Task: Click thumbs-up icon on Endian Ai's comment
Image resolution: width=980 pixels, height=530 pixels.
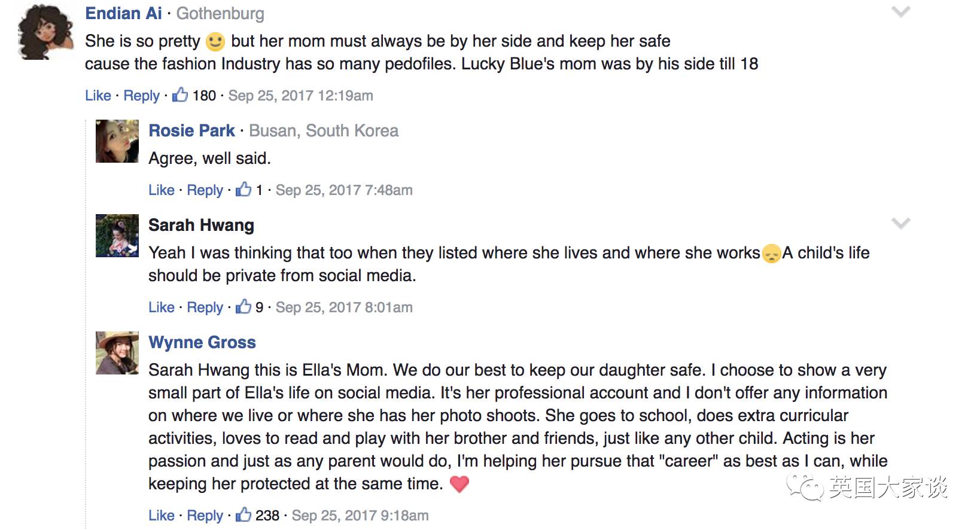Action: point(180,95)
